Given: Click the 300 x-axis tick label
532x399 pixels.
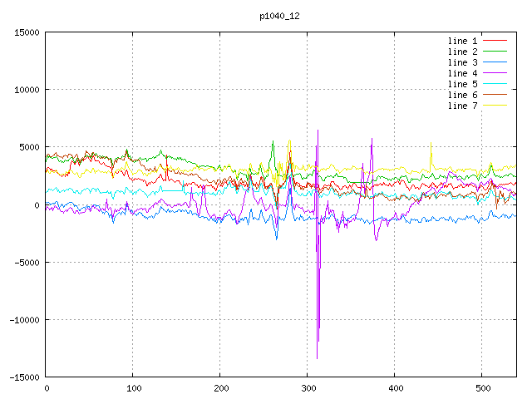Looking at the screenshot, I should (308, 388).
